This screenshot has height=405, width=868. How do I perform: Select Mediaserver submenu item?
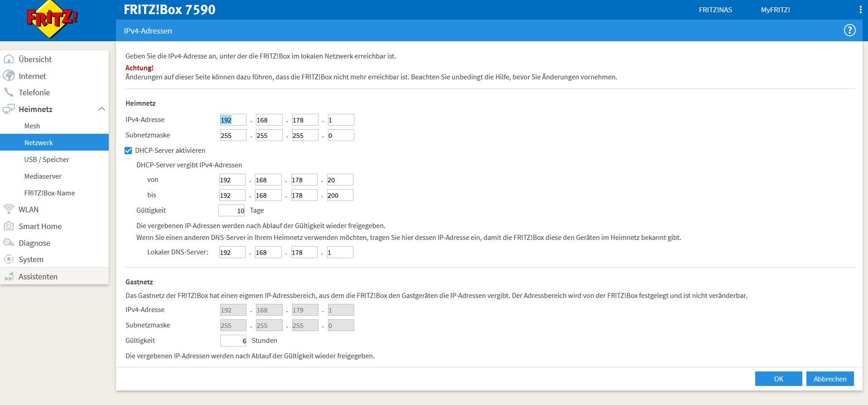(x=43, y=176)
